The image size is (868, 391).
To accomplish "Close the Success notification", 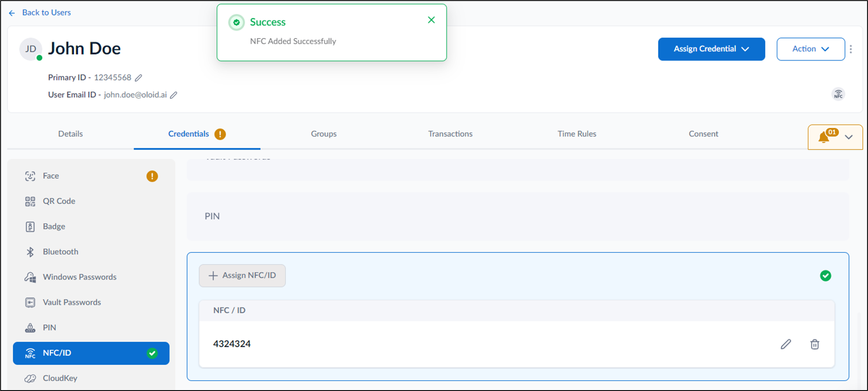I will [431, 20].
